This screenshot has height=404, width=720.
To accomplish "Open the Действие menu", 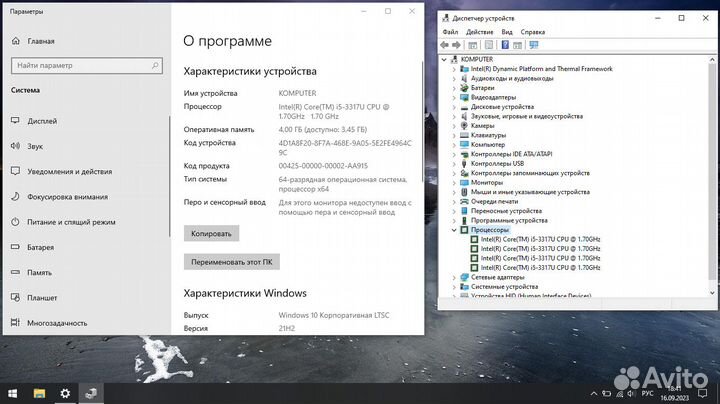I will click(x=479, y=32).
